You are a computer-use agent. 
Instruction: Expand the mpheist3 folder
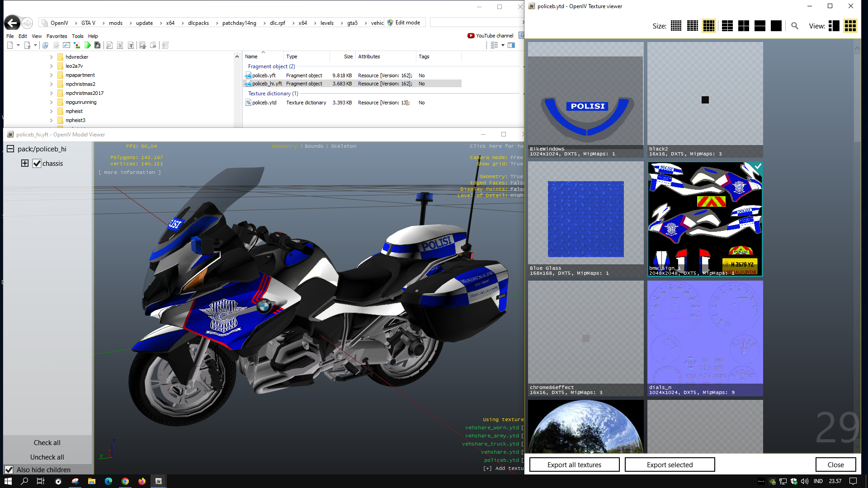click(x=51, y=120)
